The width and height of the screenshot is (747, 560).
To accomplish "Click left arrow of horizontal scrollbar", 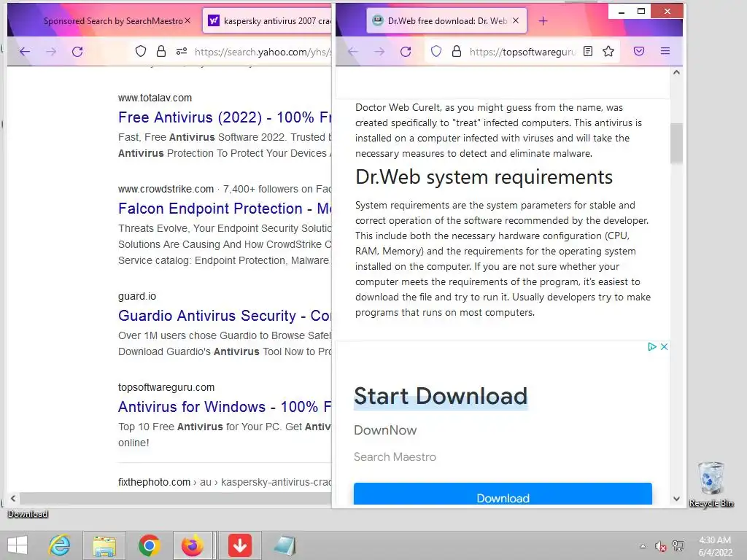I will 13,498.
